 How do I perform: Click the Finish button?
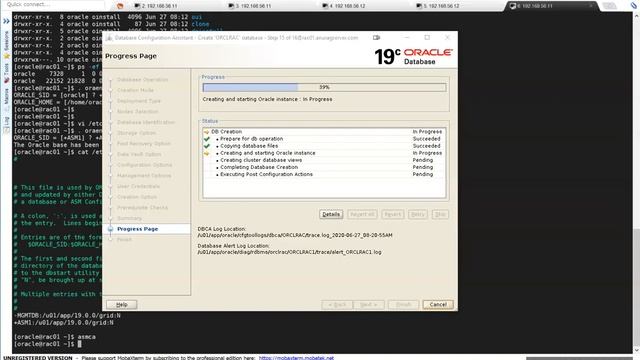(403, 304)
